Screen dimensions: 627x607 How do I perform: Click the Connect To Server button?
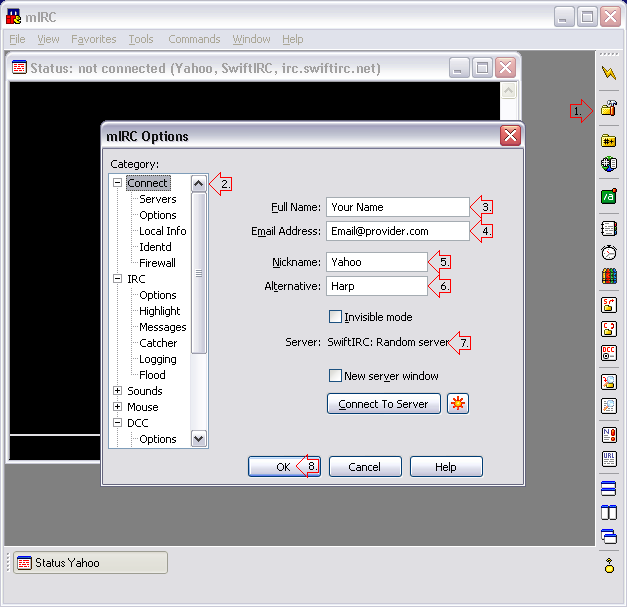(x=384, y=404)
